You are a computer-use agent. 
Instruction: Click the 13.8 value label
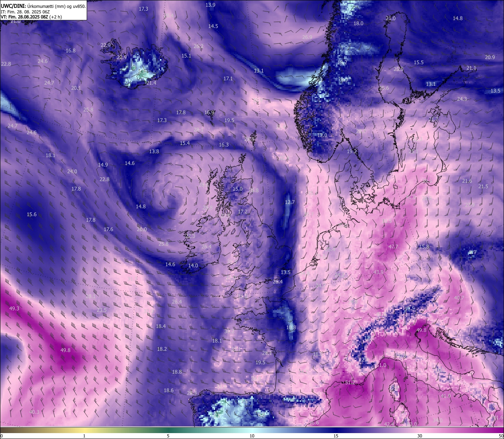(154, 151)
